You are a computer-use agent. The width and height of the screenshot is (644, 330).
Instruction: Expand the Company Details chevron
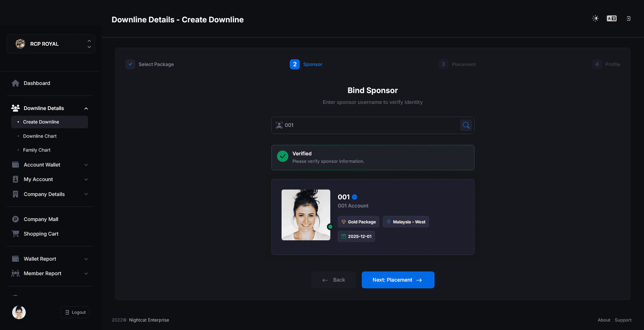[x=86, y=194]
